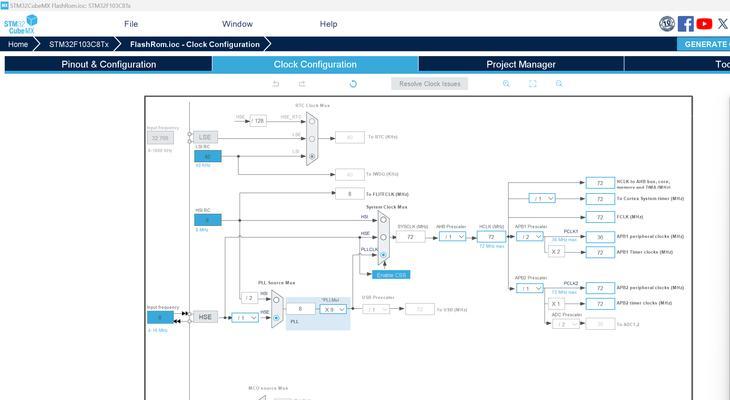Viewport: 730px width, 400px height.
Task: Click the GENERATE CODE button
Action: point(703,44)
